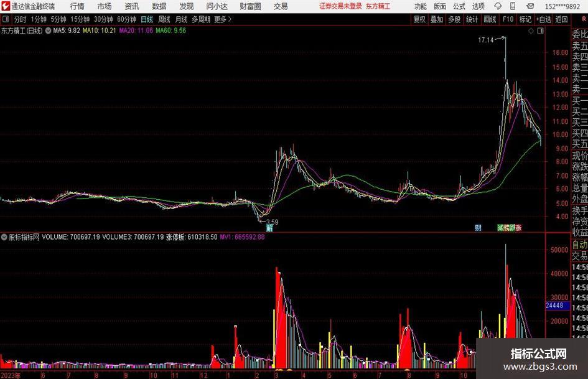The image size is (588, 379).
Task: Open the 功能 menu
Action: pyautogui.click(x=421, y=6)
